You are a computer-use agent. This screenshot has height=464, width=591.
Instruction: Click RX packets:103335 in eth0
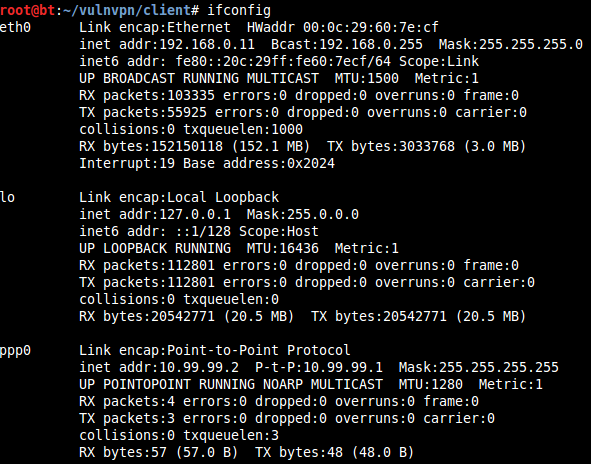tap(147, 95)
